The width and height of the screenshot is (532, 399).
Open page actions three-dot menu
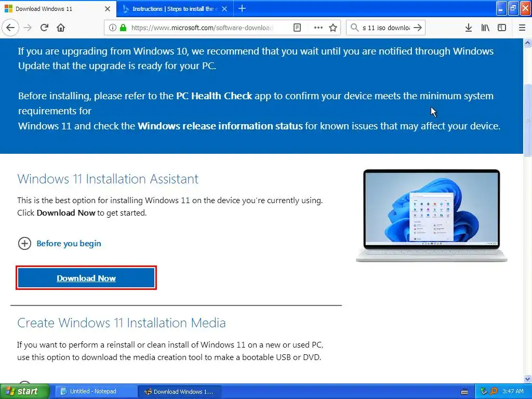coord(318,28)
